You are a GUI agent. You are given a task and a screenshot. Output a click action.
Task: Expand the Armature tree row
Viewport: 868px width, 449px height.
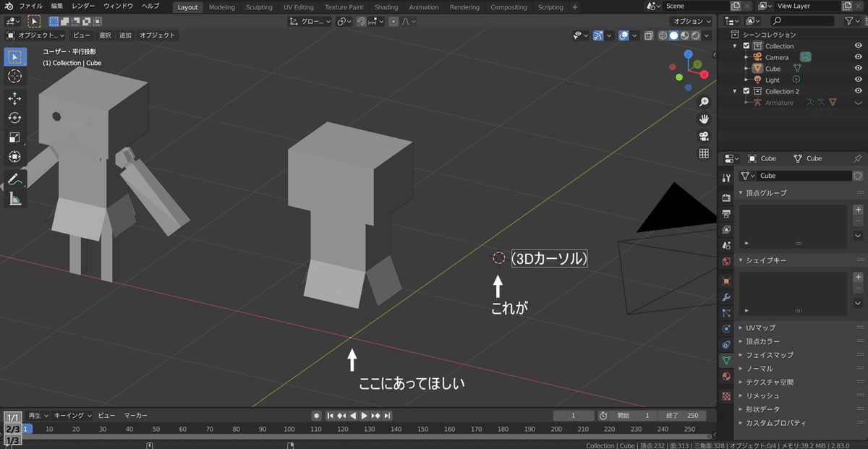coord(746,103)
